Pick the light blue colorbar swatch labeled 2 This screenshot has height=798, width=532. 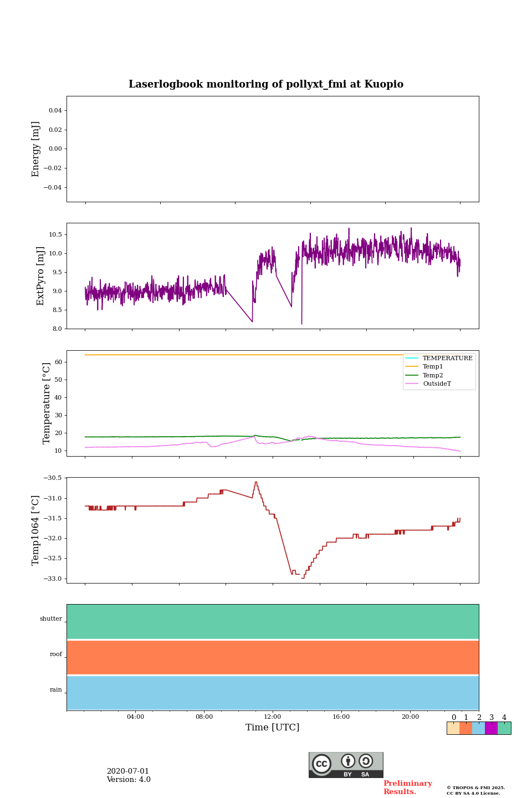(478, 728)
